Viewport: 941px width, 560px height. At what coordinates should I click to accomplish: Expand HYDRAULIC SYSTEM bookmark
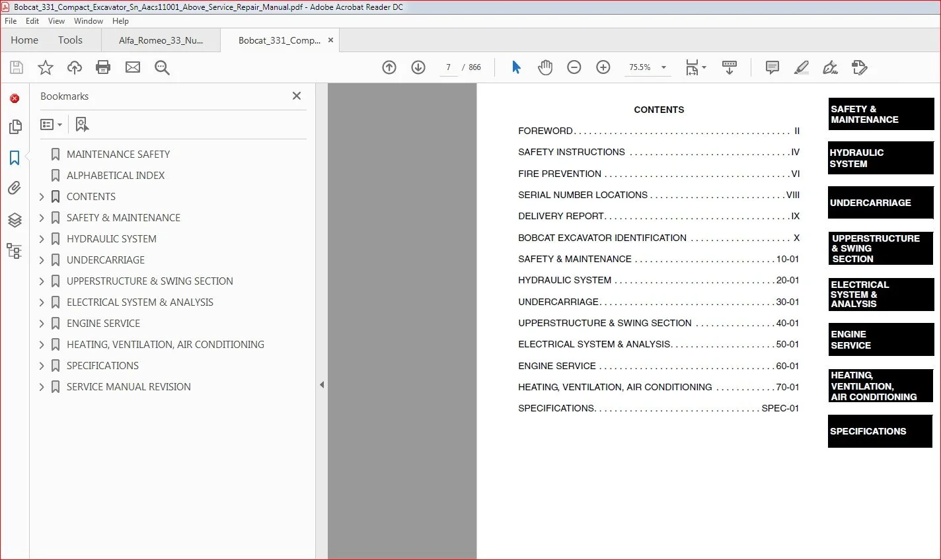tap(42, 239)
